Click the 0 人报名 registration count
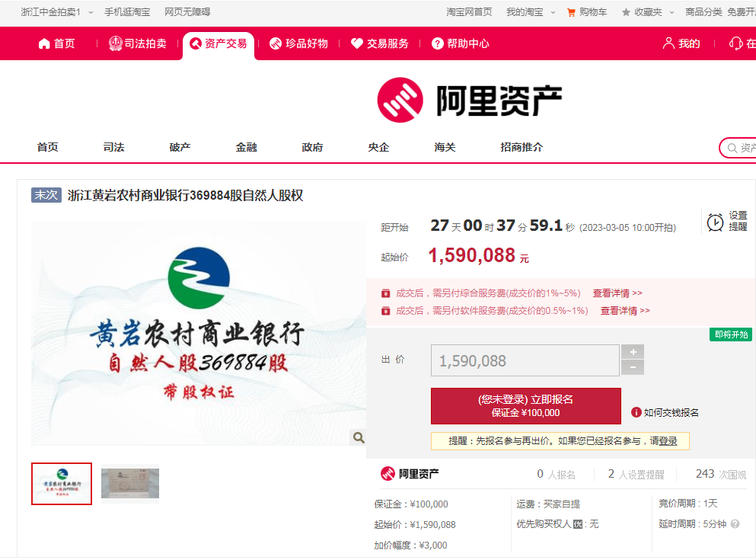Screen dimensions: 756x560 click(556, 474)
